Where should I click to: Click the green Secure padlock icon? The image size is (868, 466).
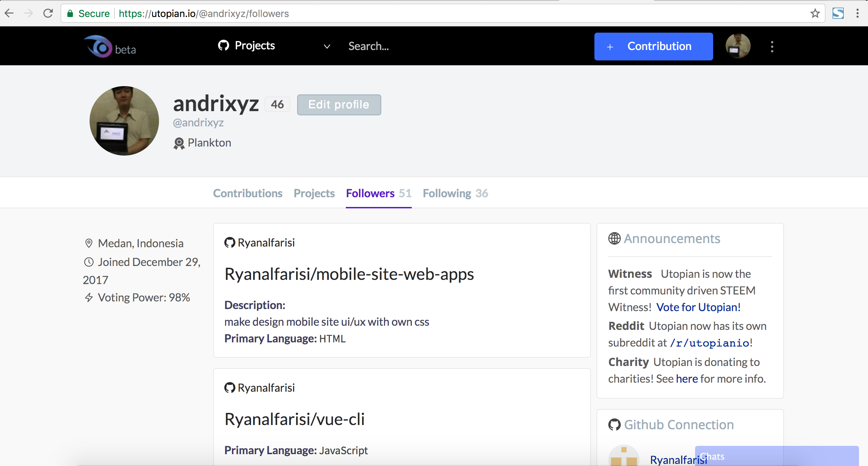[x=70, y=14]
